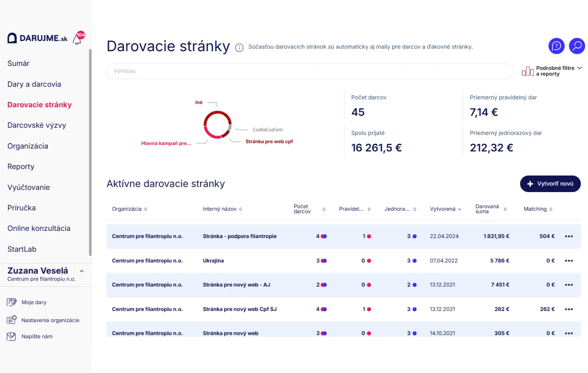Navigate to Organizácia
588x373 pixels.
pos(28,146)
